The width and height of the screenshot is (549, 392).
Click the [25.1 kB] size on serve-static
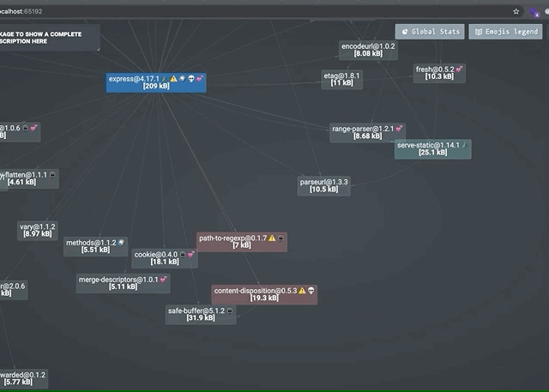pos(432,152)
